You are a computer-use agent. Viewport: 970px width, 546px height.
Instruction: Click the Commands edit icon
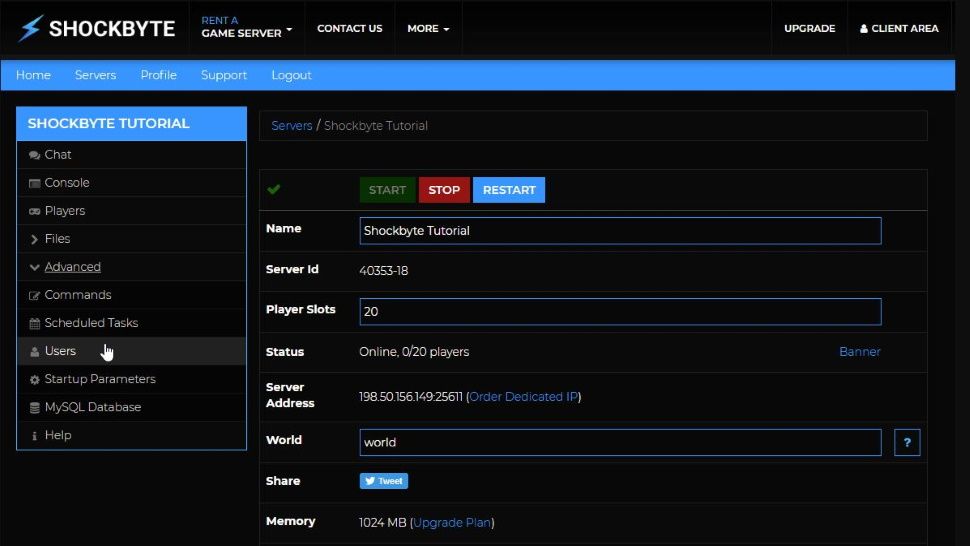point(35,296)
